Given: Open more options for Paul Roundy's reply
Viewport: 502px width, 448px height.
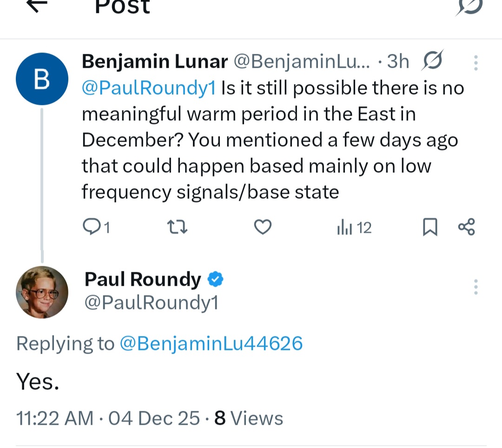Looking at the screenshot, I should [x=476, y=287].
